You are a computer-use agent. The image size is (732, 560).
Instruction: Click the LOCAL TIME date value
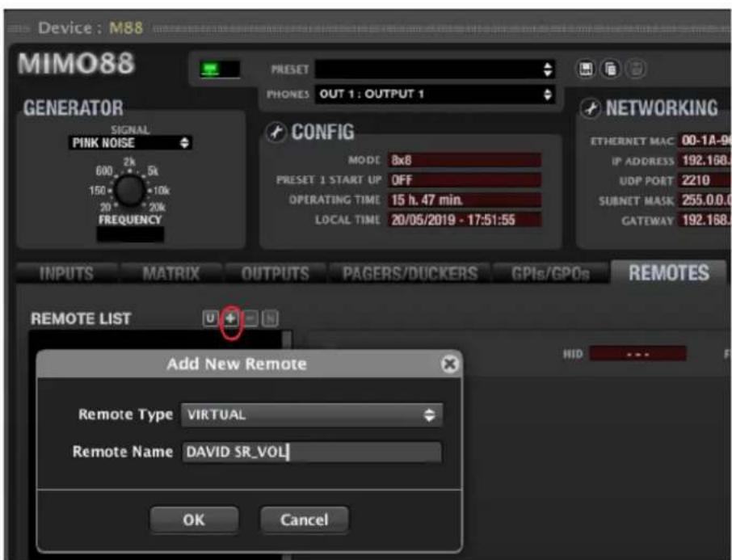click(x=465, y=220)
